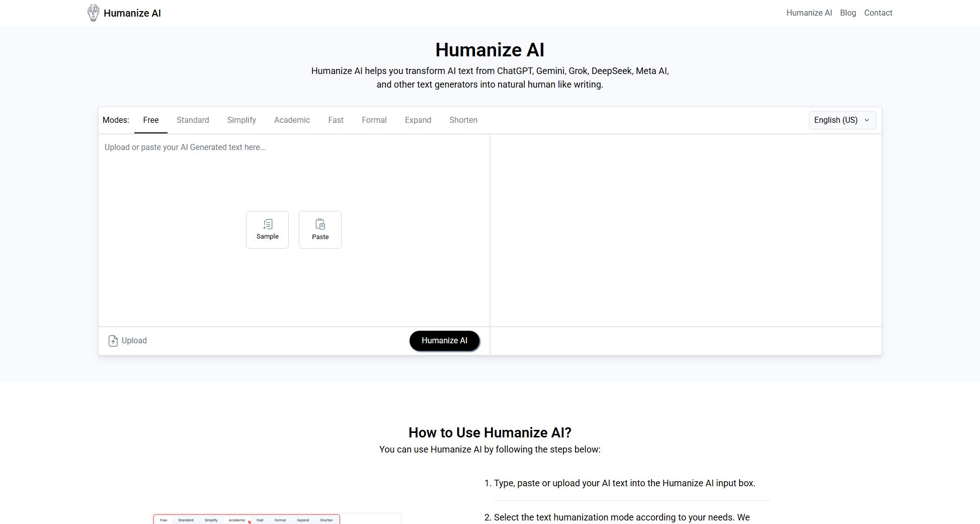Click 'You can use Humanize AI by following' text

click(490, 450)
